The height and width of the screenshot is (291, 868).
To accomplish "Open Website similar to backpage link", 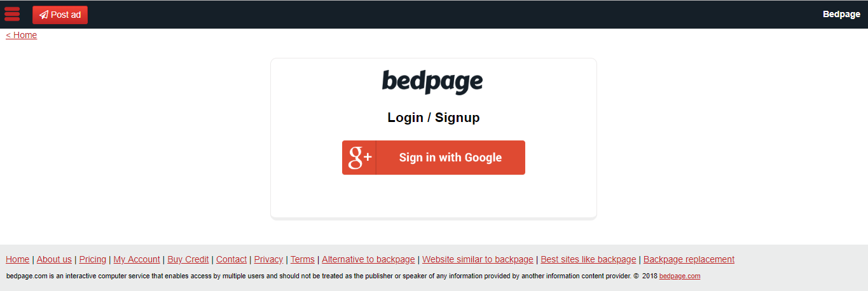I will [478, 259].
